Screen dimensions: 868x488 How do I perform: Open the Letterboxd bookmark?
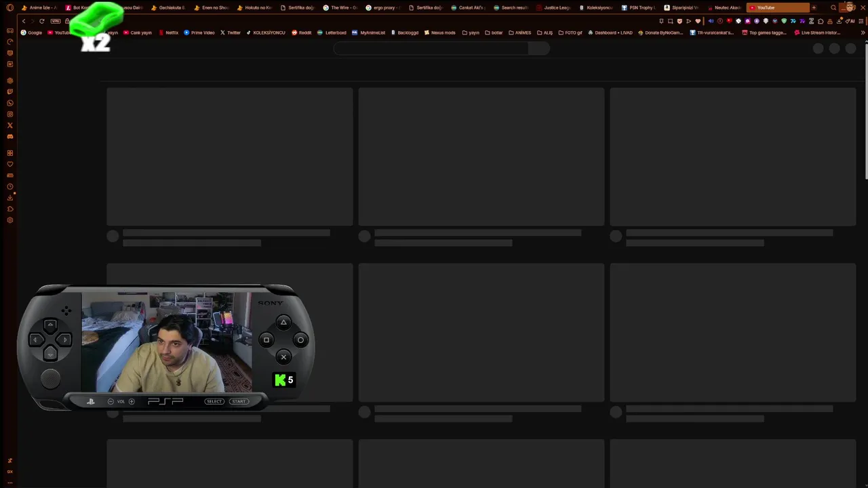click(332, 33)
